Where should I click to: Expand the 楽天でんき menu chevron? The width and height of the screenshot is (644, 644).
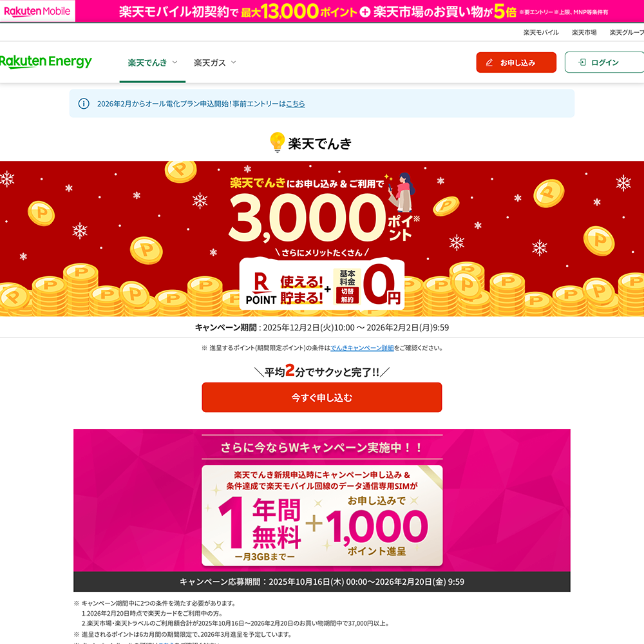pos(175,62)
